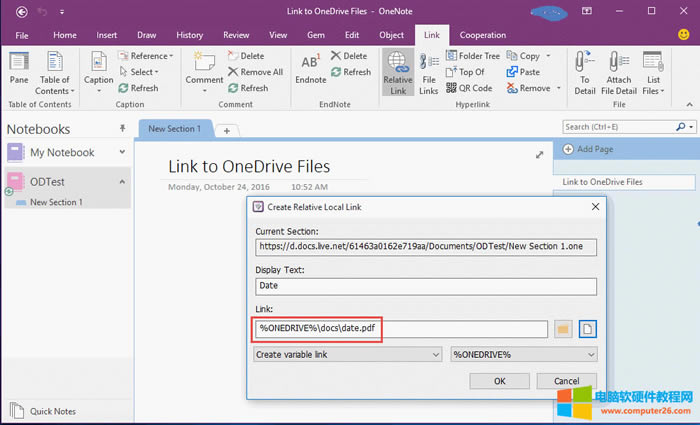
Task: Open the %ONEDRIVE% variable dropdown
Action: tap(524, 354)
